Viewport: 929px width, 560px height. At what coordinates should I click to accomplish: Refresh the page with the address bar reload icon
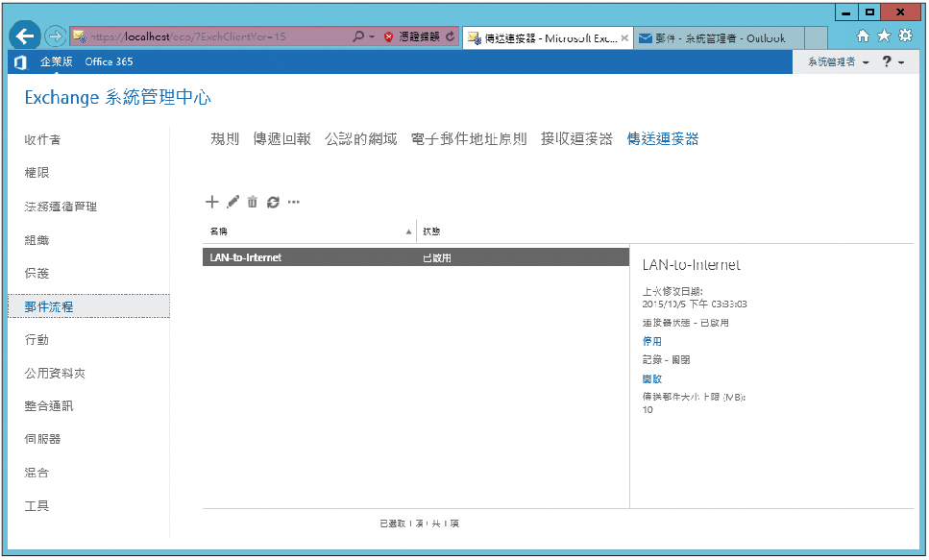pyautogui.click(x=451, y=37)
